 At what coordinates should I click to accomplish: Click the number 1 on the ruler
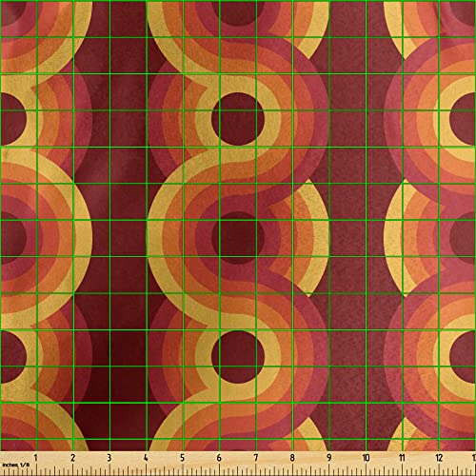[35, 458]
